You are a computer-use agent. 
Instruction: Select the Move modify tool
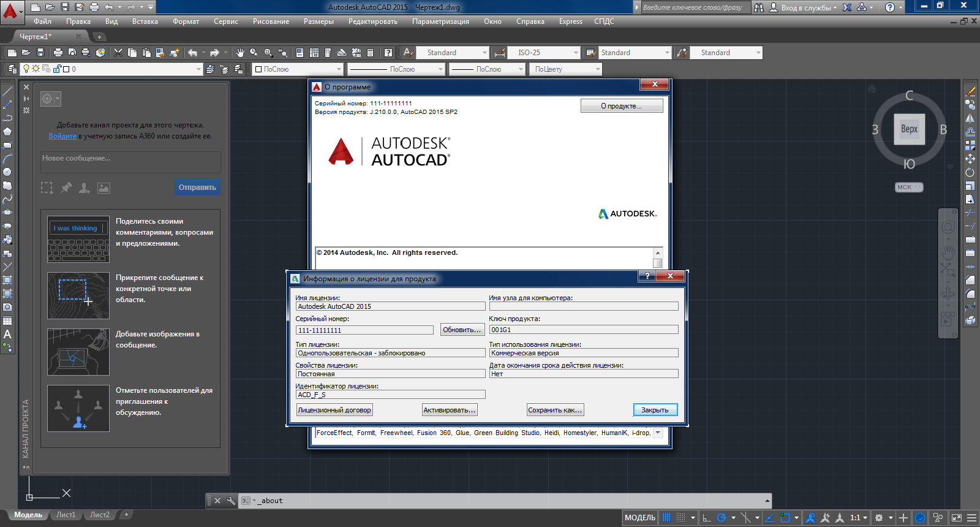(x=970, y=159)
